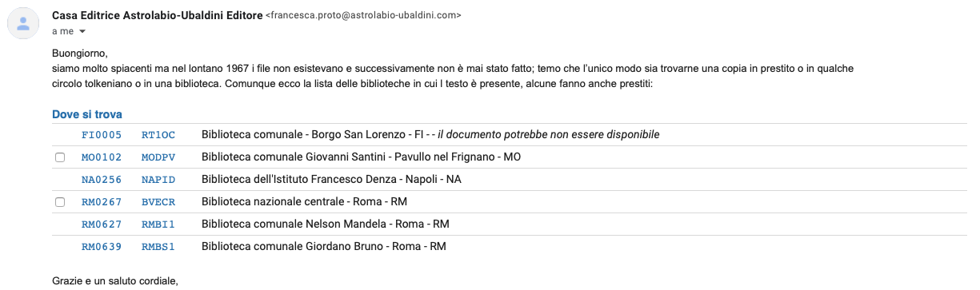980x290 pixels.
Task: Expand recipient details arrow next to "a me"
Action: (82, 32)
